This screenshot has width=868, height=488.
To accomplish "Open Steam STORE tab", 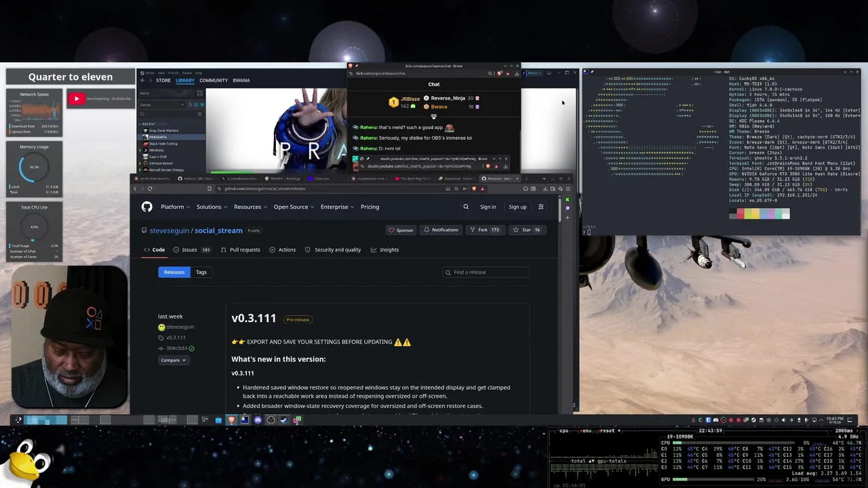I will click(163, 80).
